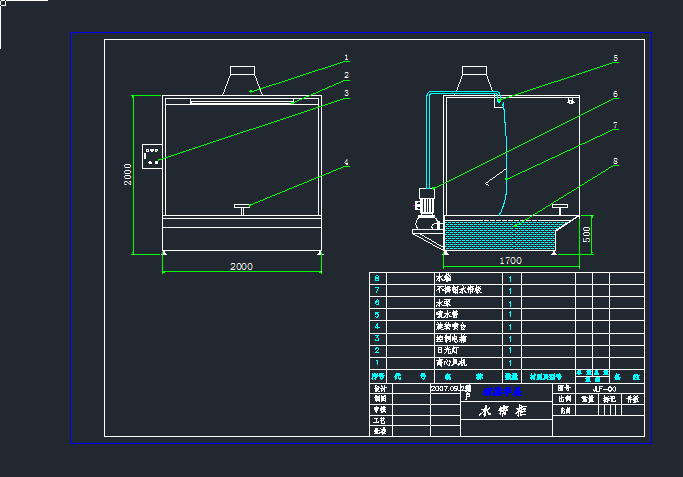Click the exhaust hood atop the front view
The height and width of the screenshot is (477, 683).
pyautogui.click(x=243, y=81)
